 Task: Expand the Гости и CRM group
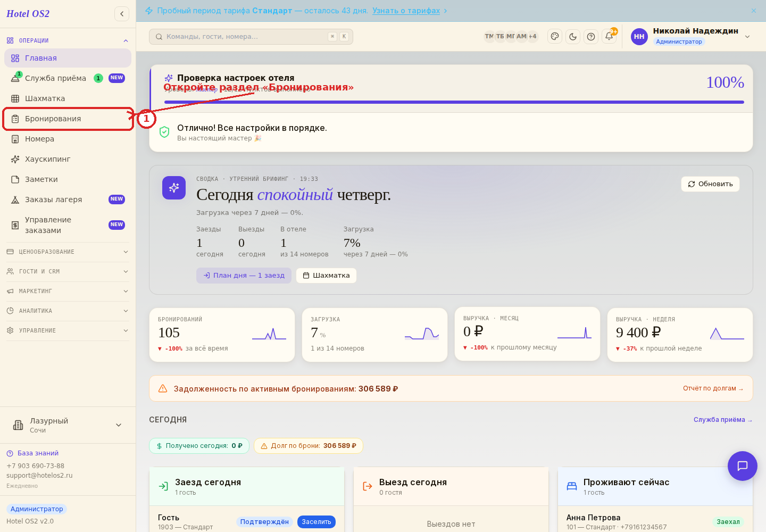coord(68,271)
